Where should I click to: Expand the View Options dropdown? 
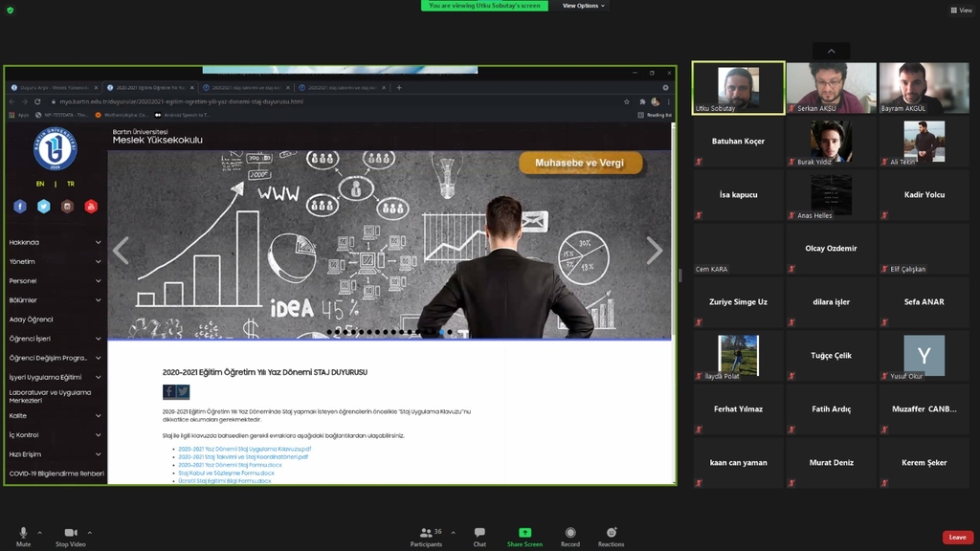click(584, 6)
